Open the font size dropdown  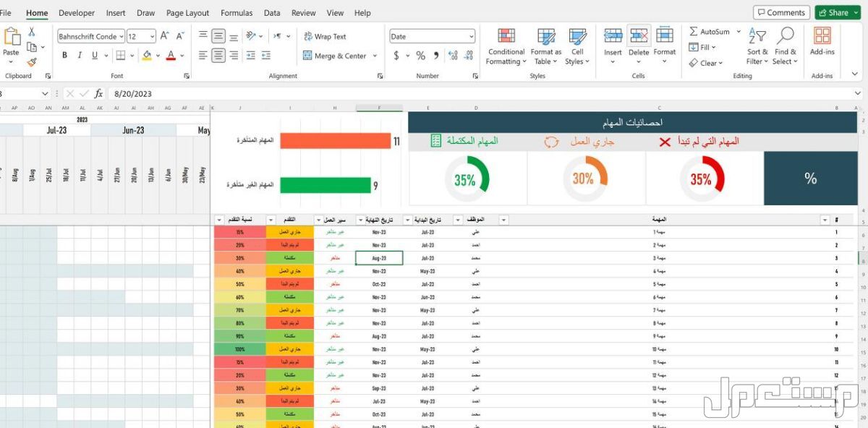pos(152,36)
